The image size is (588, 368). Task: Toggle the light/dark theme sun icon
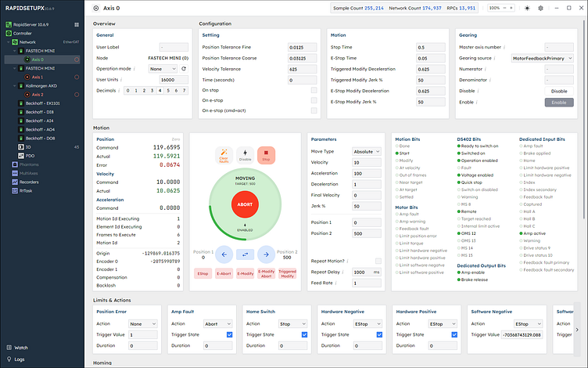point(540,8)
